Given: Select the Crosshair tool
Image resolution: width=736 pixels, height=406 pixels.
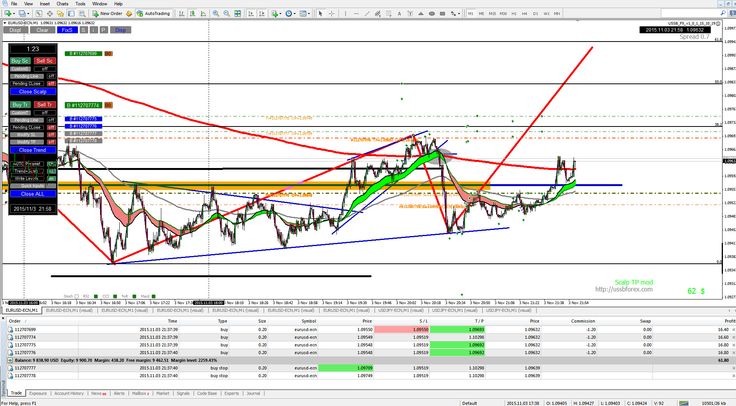Looking at the screenshot, I should point(331,14).
